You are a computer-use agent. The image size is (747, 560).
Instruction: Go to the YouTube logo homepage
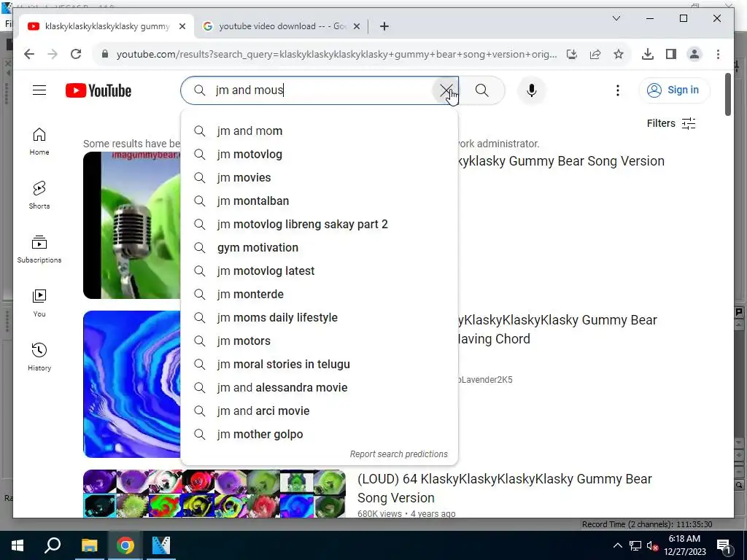tap(98, 90)
